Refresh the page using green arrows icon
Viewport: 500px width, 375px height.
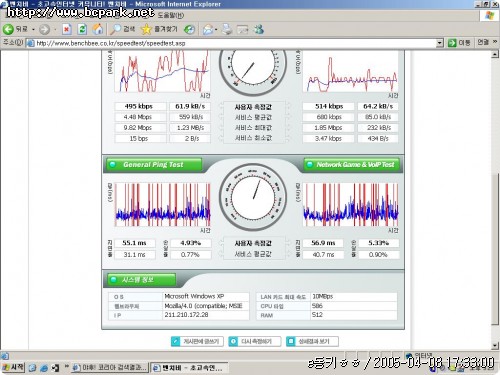point(82,30)
